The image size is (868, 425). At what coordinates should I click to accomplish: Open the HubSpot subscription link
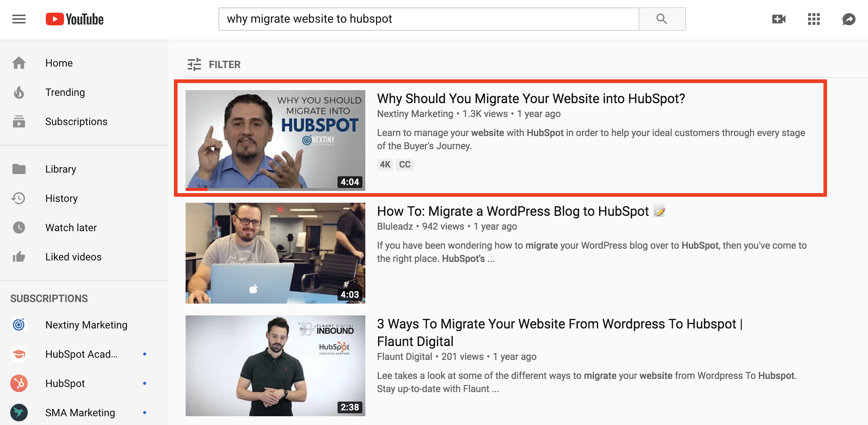[84, 383]
